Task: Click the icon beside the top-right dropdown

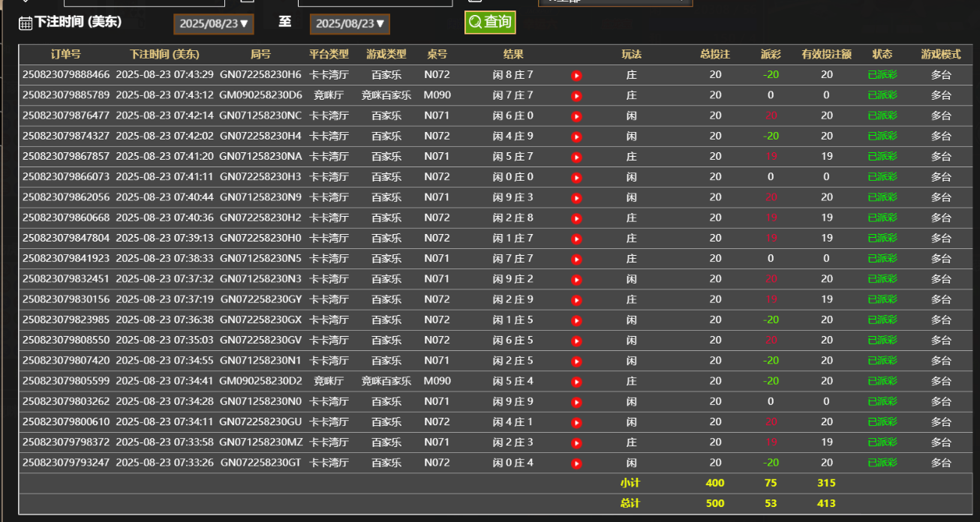Action: point(473,4)
